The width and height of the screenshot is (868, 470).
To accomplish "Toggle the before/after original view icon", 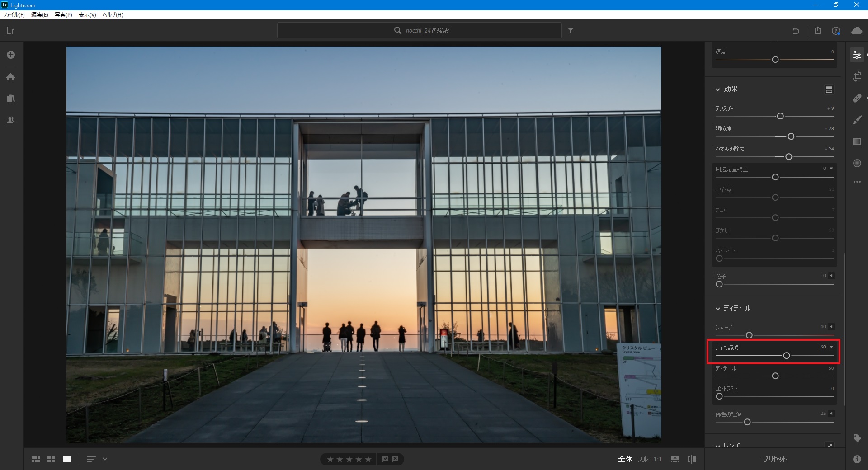I will tap(692, 459).
